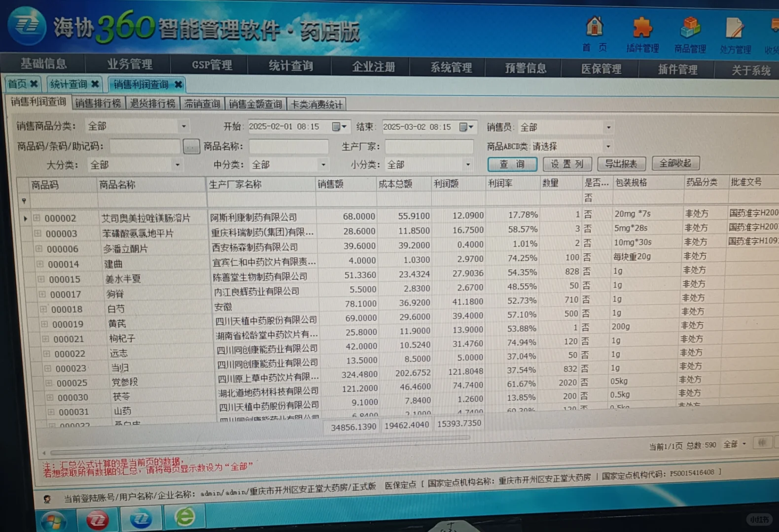Expand row 000014 建曲
Screen dimensions: 779x532
(40, 264)
